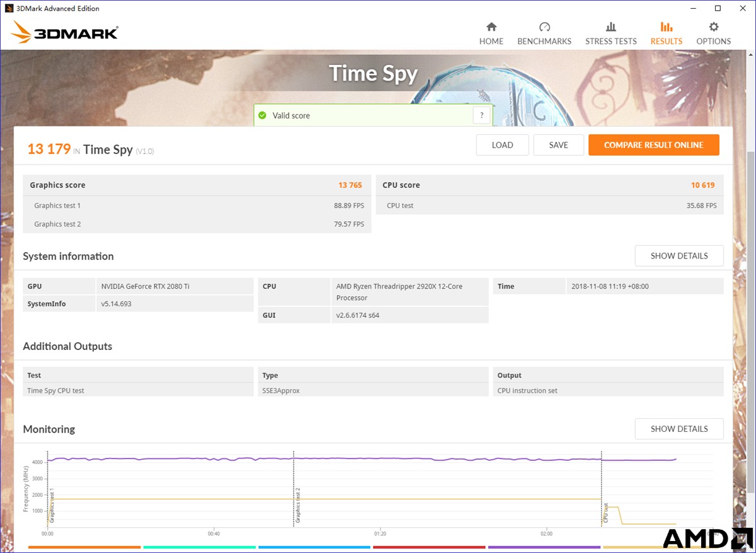This screenshot has height=553, width=756.
Task: Open Benchmarks via gauge icon
Action: [544, 27]
